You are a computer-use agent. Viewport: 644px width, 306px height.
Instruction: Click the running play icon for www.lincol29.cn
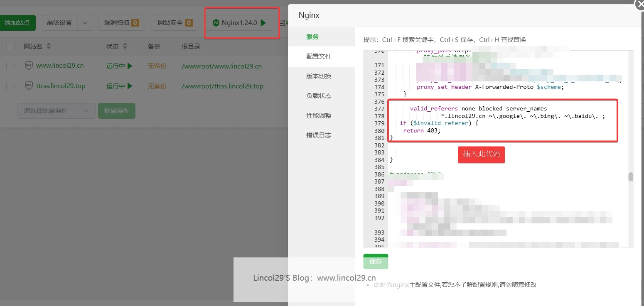click(x=129, y=66)
